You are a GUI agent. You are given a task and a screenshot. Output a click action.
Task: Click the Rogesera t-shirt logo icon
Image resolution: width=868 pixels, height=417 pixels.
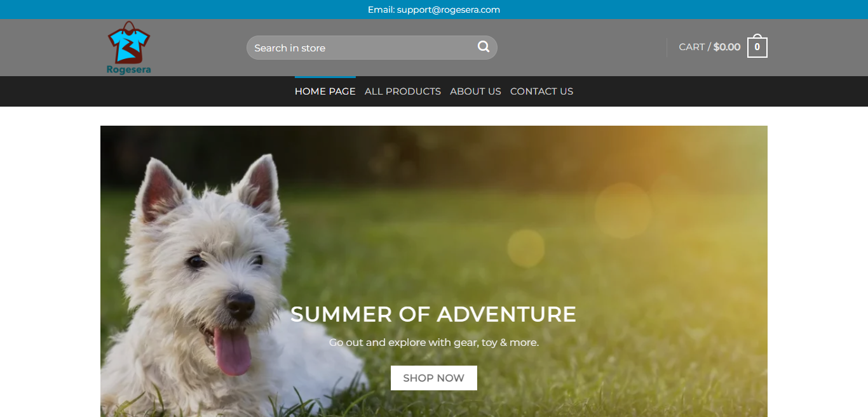click(x=129, y=42)
